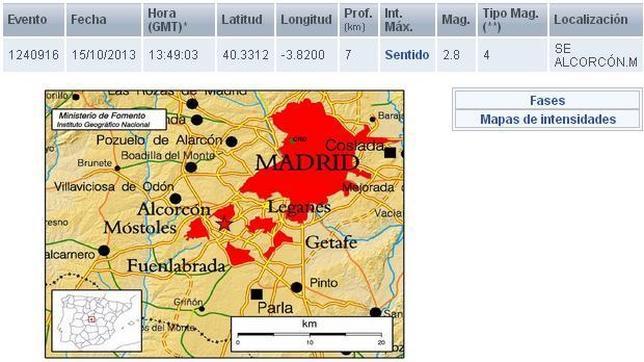Image resolution: width=644 pixels, height=362 pixels.
Task: Click the Alcorcón label on the map
Action: (174, 210)
